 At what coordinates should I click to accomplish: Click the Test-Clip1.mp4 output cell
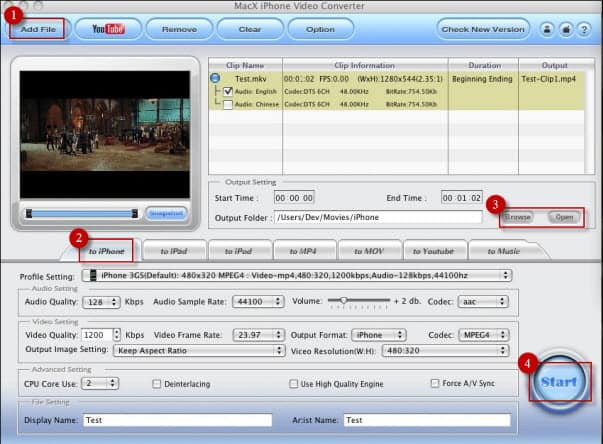point(549,79)
